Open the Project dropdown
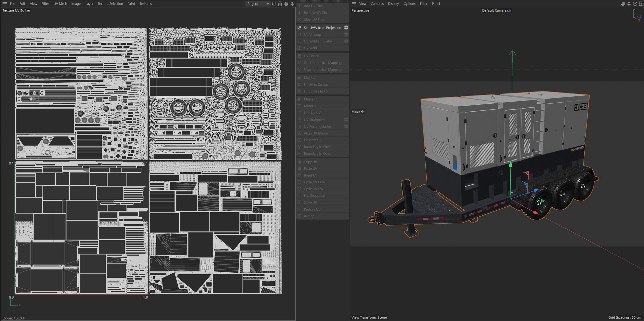 tap(258, 4)
